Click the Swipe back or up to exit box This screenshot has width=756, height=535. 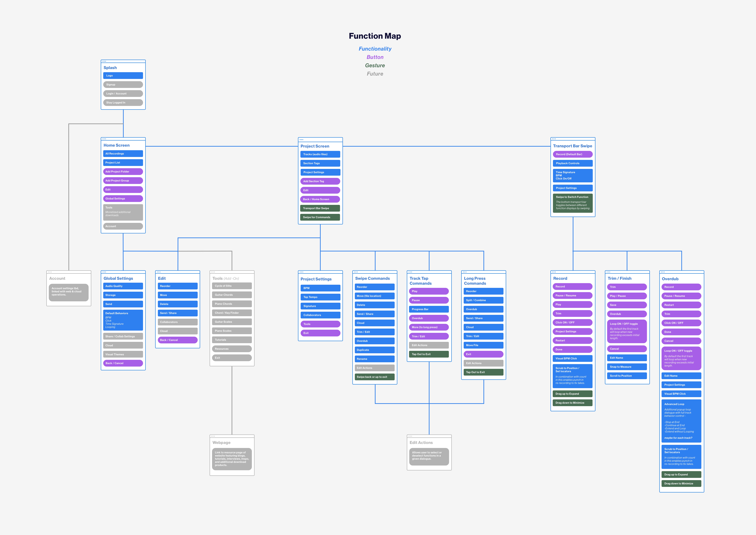tap(375, 377)
